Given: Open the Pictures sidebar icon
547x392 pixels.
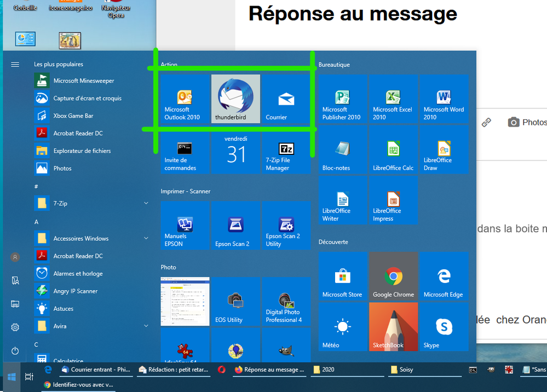Looking at the screenshot, I should pyautogui.click(x=15, y=304).
